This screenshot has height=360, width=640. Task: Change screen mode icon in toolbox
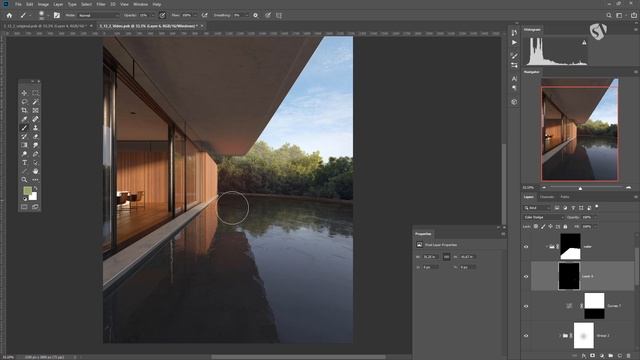coord(36,207)
